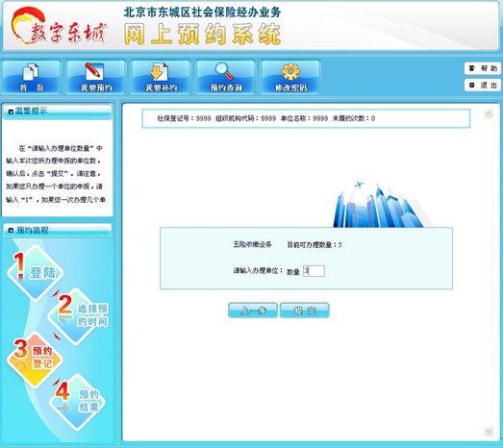Select step 2 选择预约时间 diamond

[79, 315]
